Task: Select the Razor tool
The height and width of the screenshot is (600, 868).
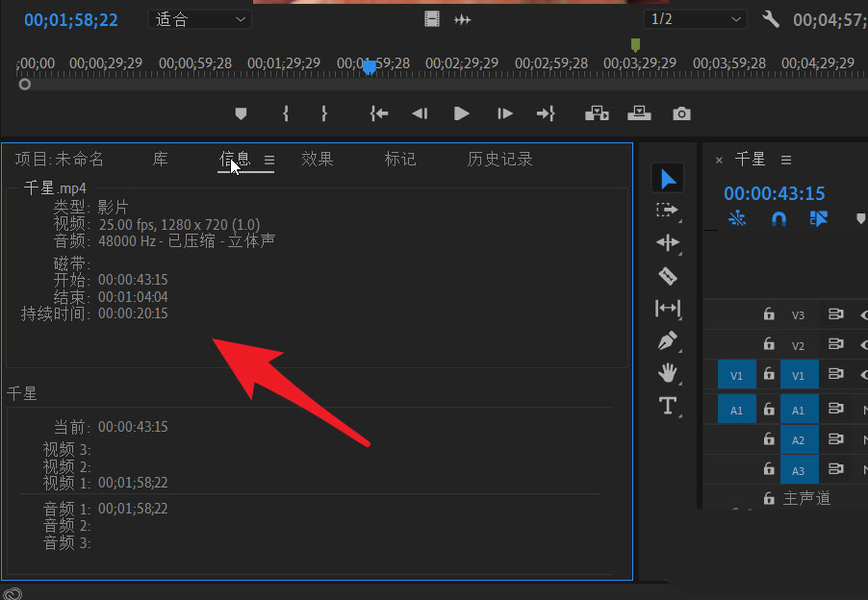Action: pyautogui.click(x=668, y=277)
